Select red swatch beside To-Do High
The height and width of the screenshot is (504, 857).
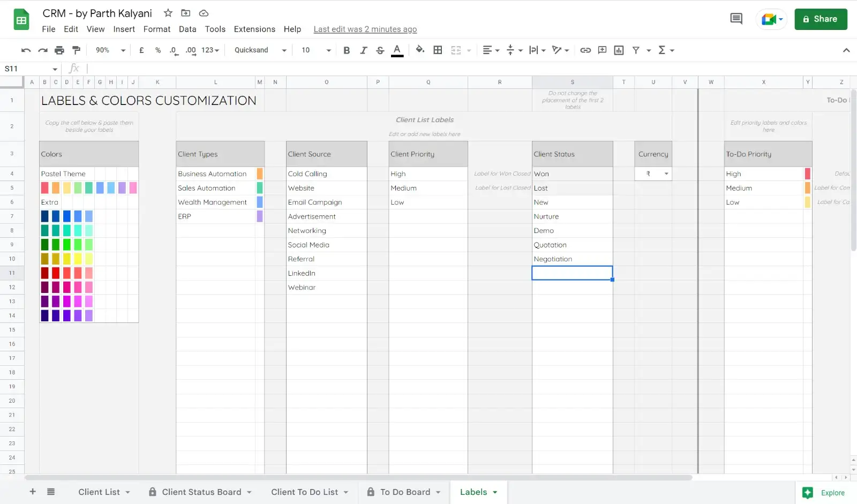pos(808,174)
